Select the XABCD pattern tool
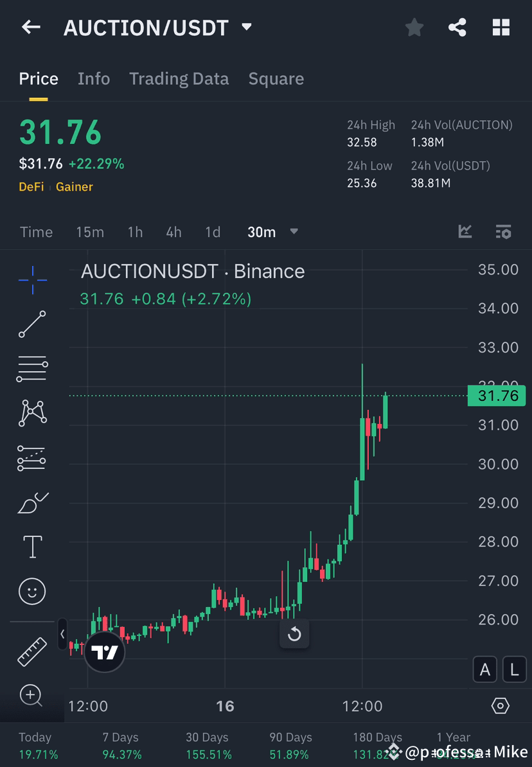 (32, 413)
